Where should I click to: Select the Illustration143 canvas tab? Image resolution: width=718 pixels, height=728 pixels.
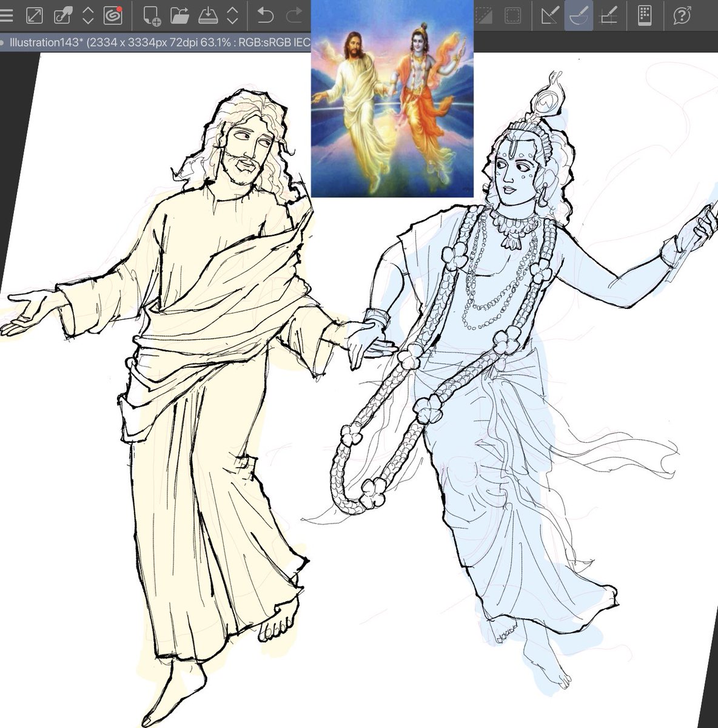(x=155, y=42)
